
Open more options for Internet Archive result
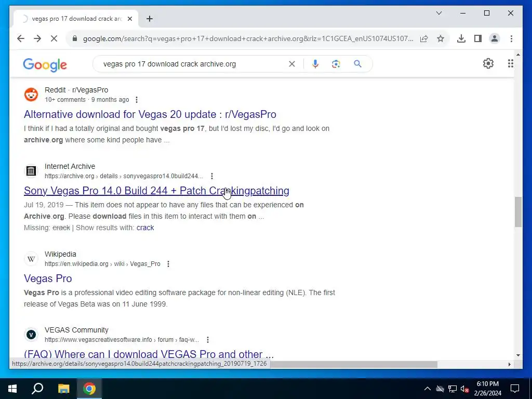[212, 176]
